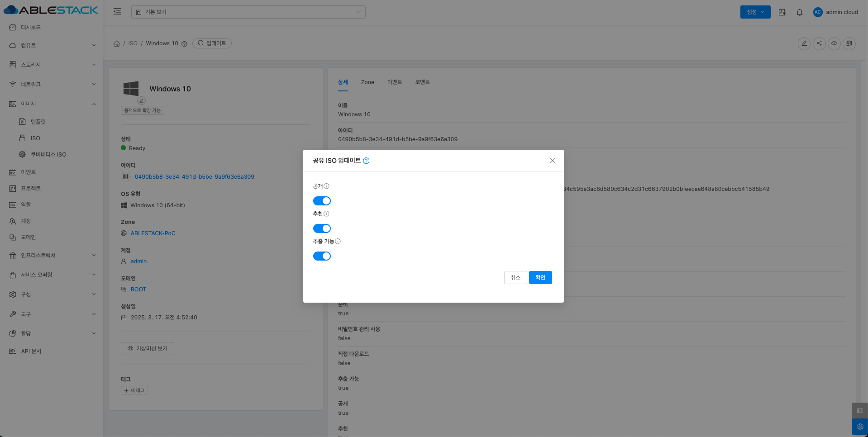Open the 생성 create dropdown
The image size is (868, 437).
click(x=755, y=12)
